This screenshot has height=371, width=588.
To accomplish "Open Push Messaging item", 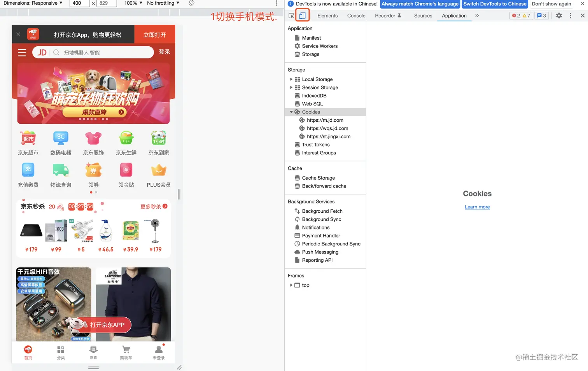I will tap(320, 252).
